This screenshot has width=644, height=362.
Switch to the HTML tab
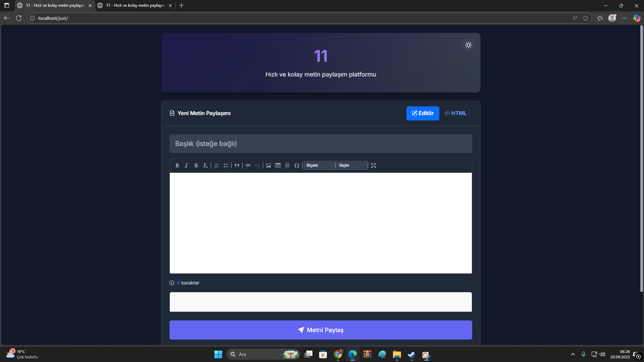(x=456, y=113)
